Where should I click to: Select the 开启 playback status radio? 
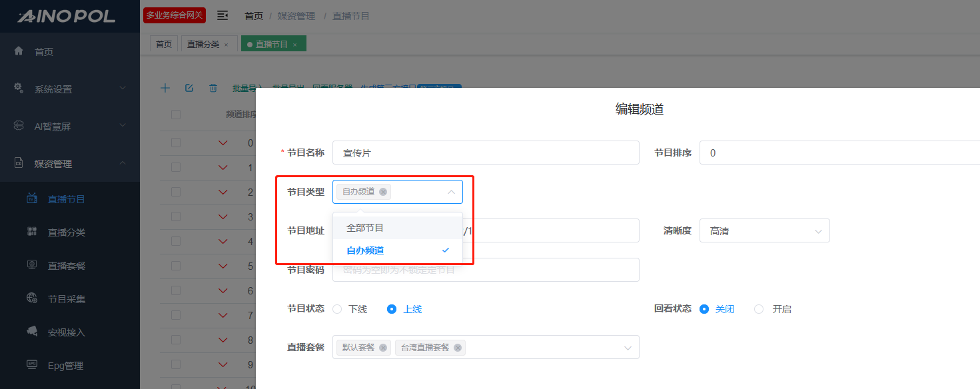tap(759, 309)
